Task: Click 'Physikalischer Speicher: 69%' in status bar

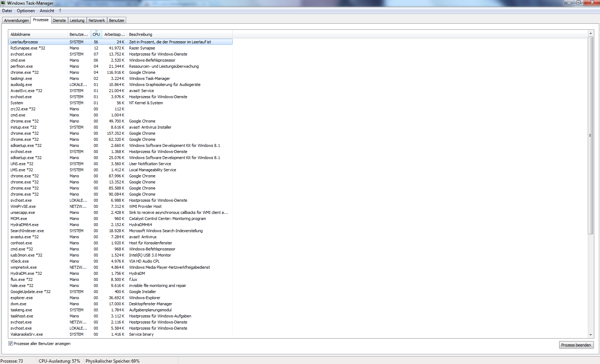Action: tap(113, 361)
